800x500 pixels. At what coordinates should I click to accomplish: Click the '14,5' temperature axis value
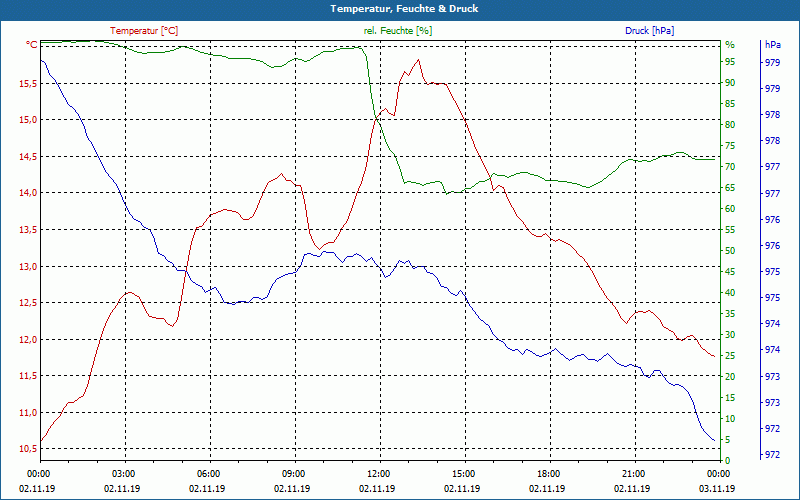pos(28,157)
